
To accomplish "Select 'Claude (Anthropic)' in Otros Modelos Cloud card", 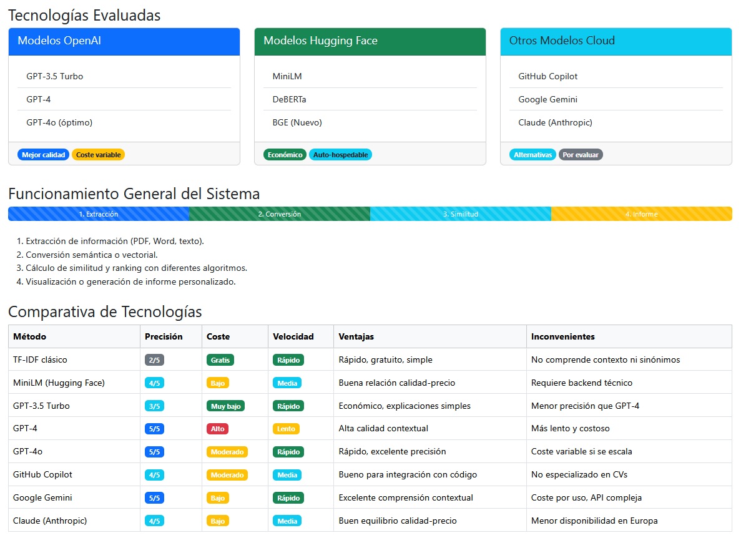I will pyautogui.click(x=616, y=122).
